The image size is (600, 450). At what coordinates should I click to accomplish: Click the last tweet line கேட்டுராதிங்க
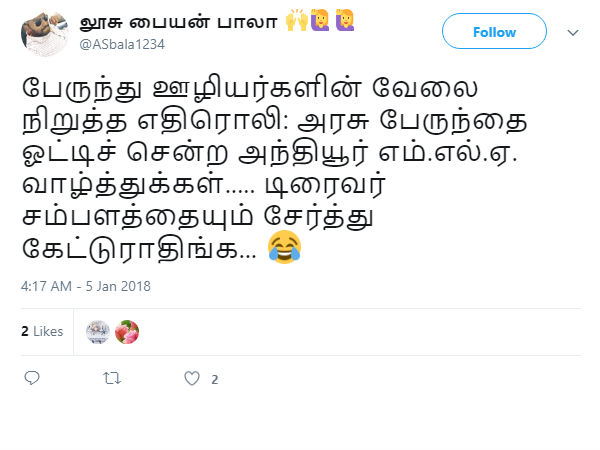tap(139, 249)
